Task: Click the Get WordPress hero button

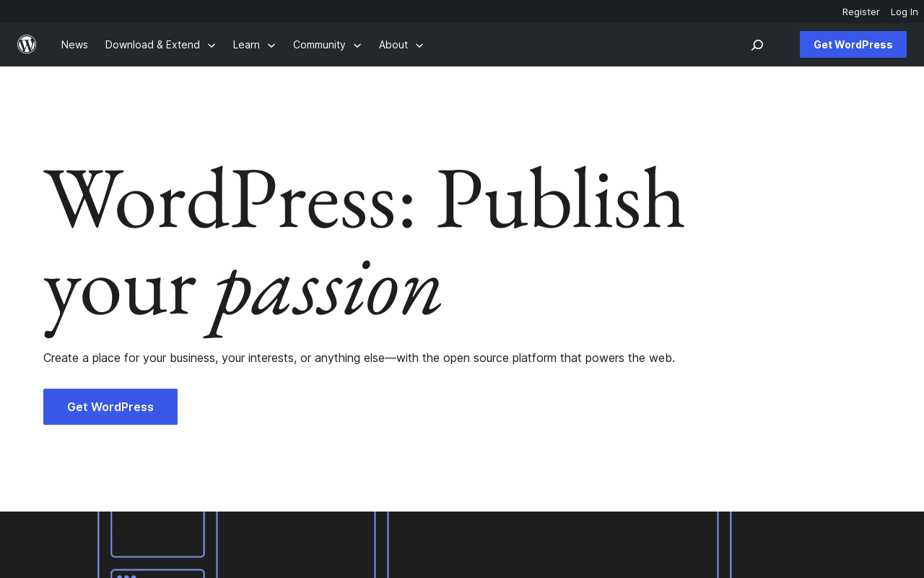Action: pos(110,406)
